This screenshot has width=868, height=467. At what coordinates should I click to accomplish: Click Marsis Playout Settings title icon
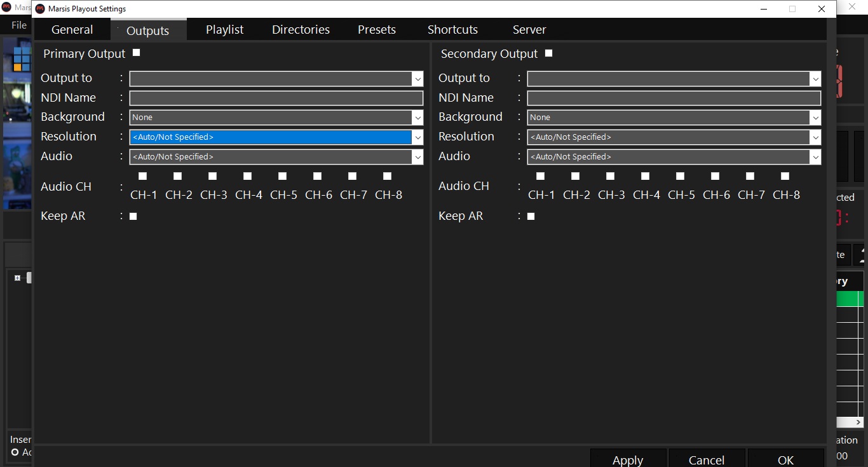[x=40, y=9]
